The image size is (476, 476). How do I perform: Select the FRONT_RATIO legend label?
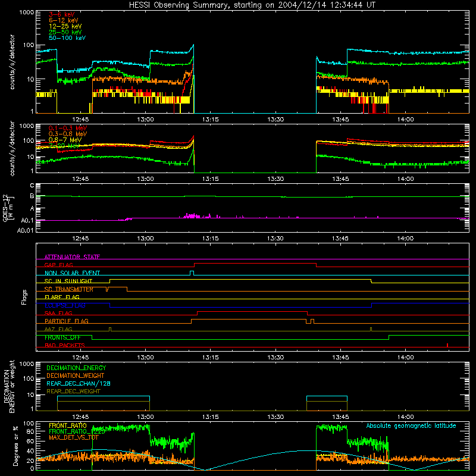click(68, 425)
